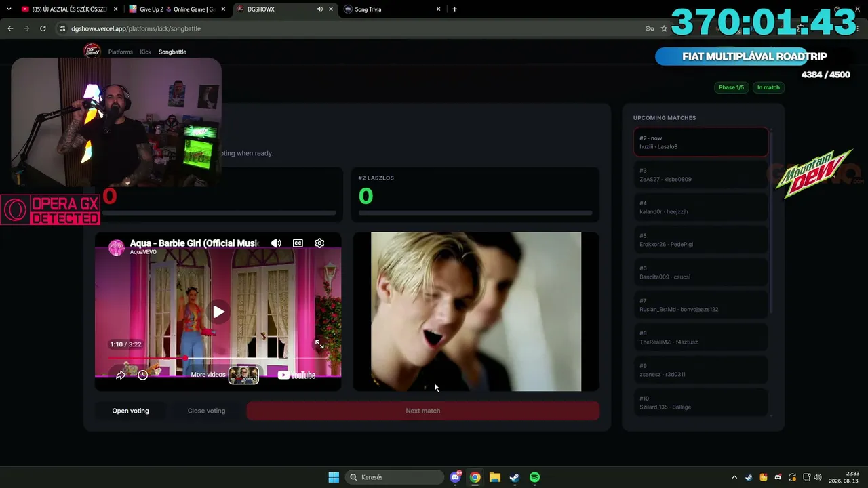The height and width of the screenshot is (488, 868).
Task: Click the Steam system tray icon
Action: point(749,477)
